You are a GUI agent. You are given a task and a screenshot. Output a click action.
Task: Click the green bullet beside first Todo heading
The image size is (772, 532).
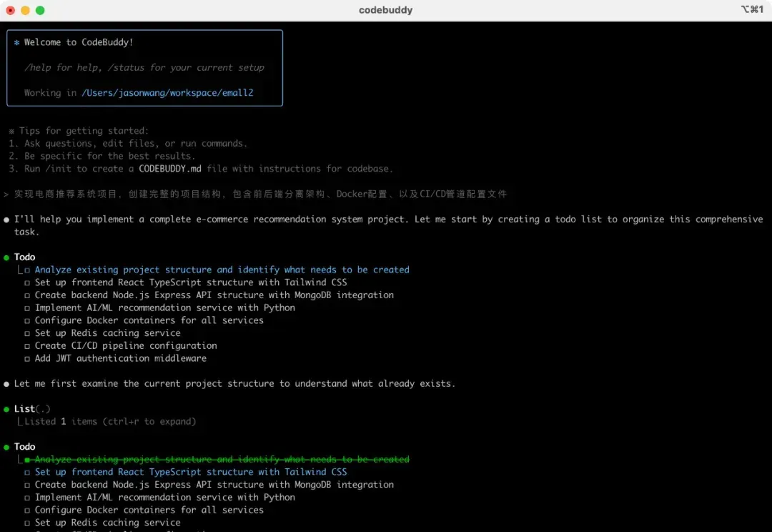[x=6, y=257]
